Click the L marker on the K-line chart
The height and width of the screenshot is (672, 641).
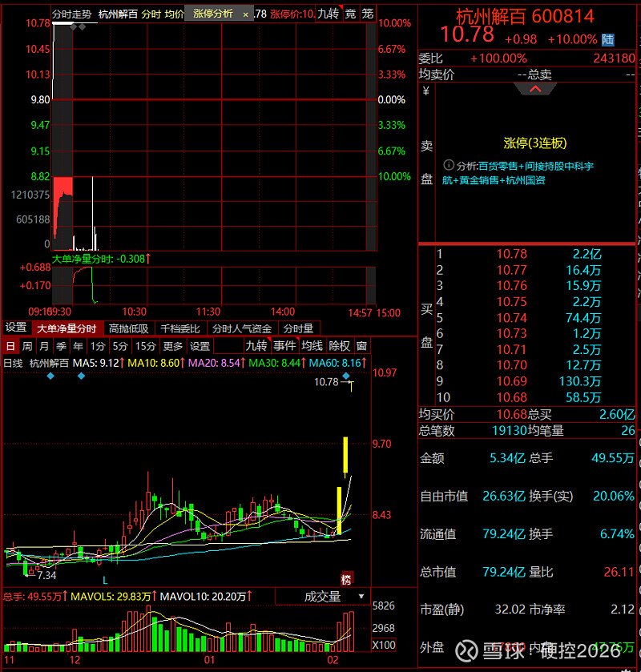[105, 580]
